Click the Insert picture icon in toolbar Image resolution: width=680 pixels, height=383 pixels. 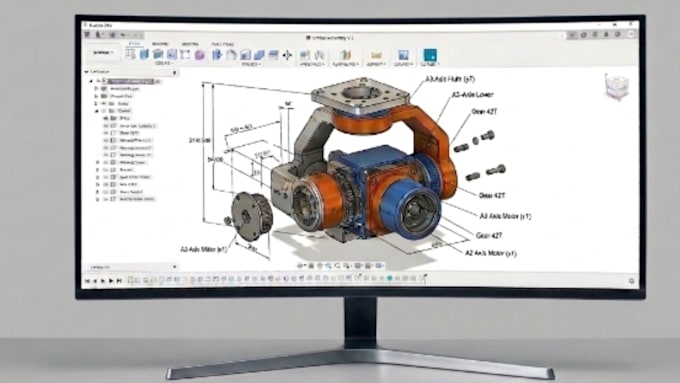point(403,55)
